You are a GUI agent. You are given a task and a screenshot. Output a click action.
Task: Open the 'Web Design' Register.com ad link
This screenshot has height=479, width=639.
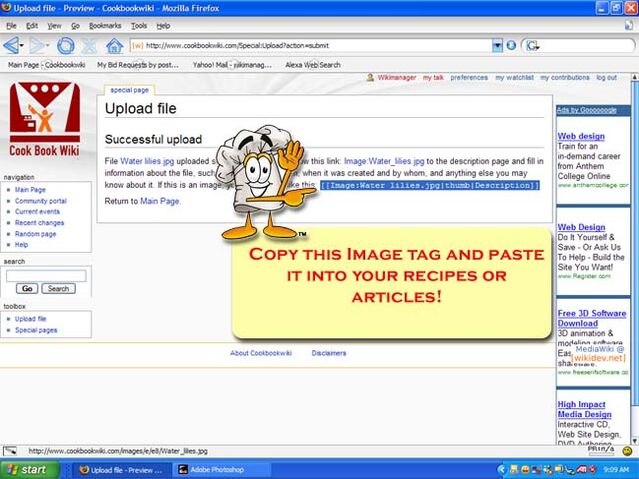pos(581,227)
